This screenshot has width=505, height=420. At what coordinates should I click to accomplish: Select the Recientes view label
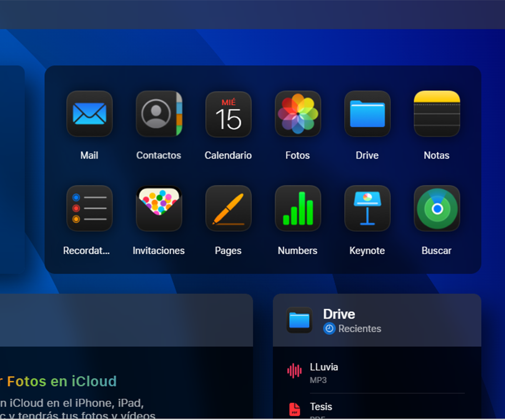click(360, 328)
